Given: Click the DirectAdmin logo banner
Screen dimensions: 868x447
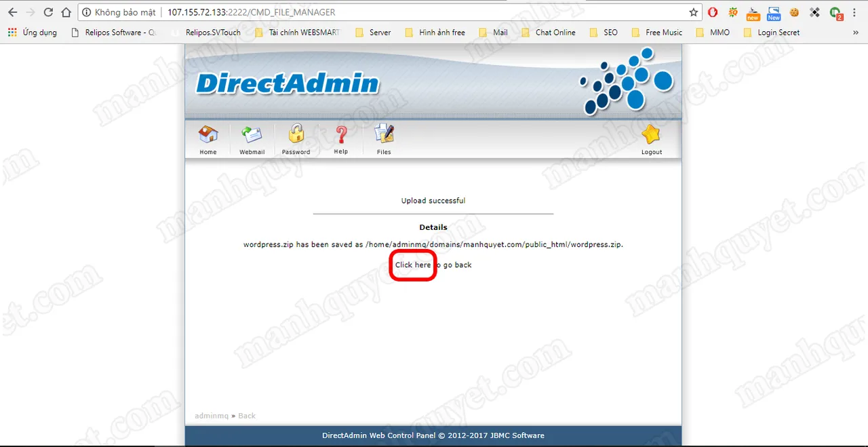Looking at the screenshot, I should (x=288, y=83).
